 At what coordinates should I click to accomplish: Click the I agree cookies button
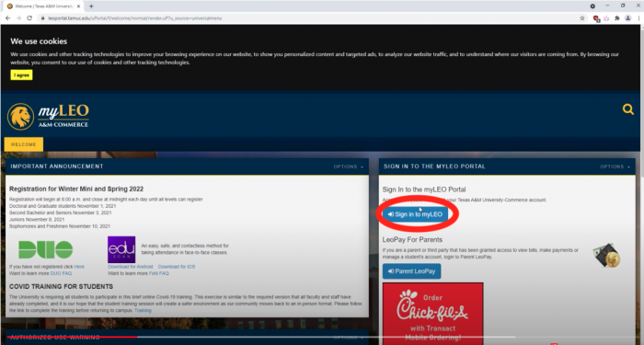21,75
